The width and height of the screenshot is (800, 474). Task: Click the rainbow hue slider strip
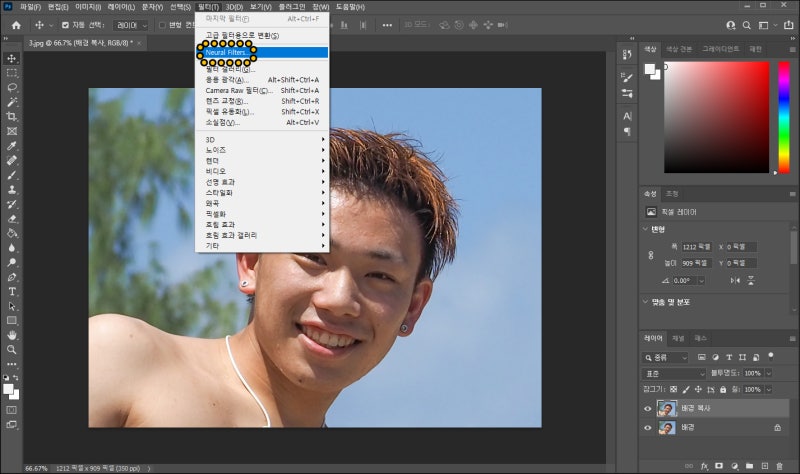784,117
